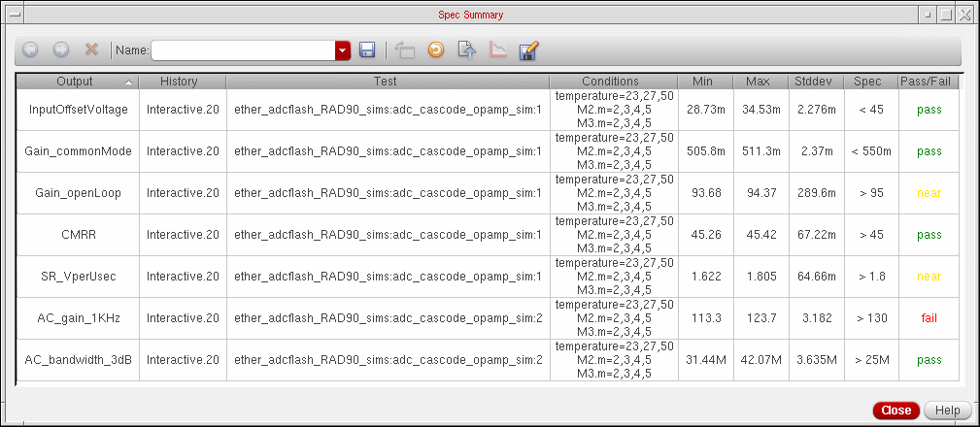This screenshot has width=980, height=427.
Task: Click the 'near' status for Gain_openLoop
Action: click(x=929, y=193)
